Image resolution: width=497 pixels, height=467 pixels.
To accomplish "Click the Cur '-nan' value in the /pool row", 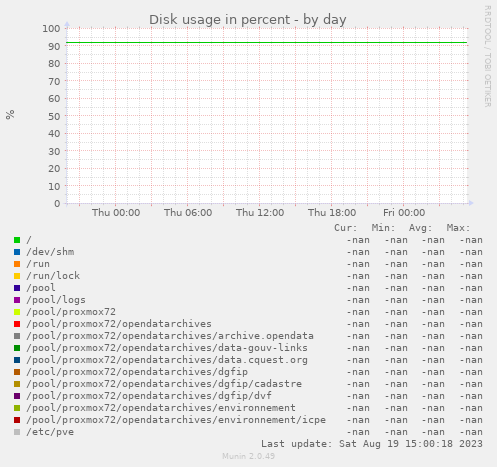I will point(358,288).
